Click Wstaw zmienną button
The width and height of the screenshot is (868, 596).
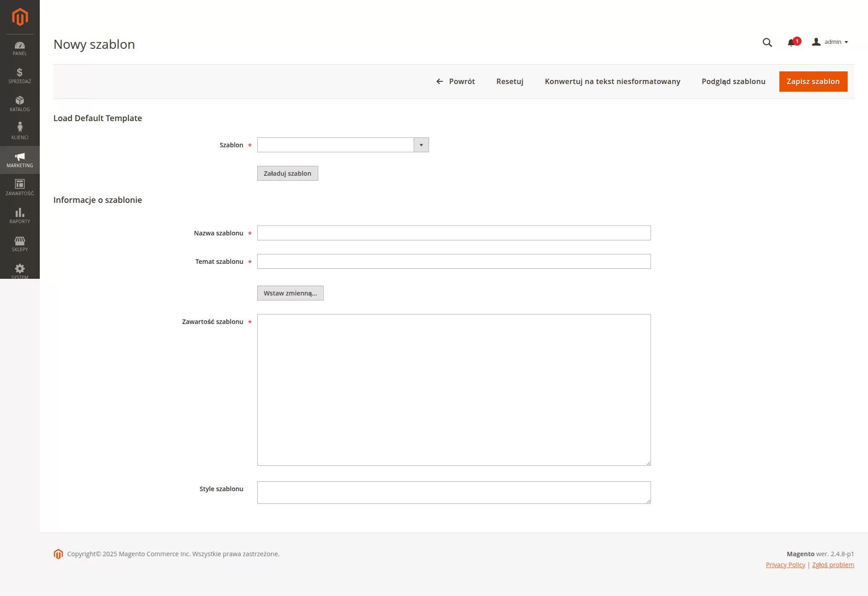click(290, 293)
